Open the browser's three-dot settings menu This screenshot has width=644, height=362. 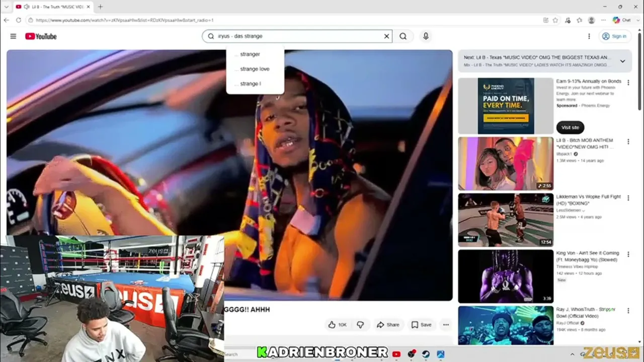point(604,20)
